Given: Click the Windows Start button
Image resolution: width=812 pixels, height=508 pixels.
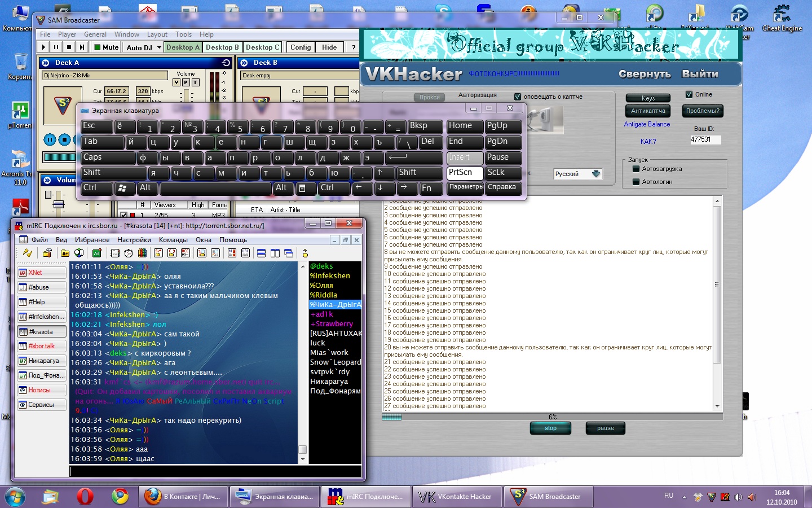Looking at the screenshot, I should (x=15, y=497).
